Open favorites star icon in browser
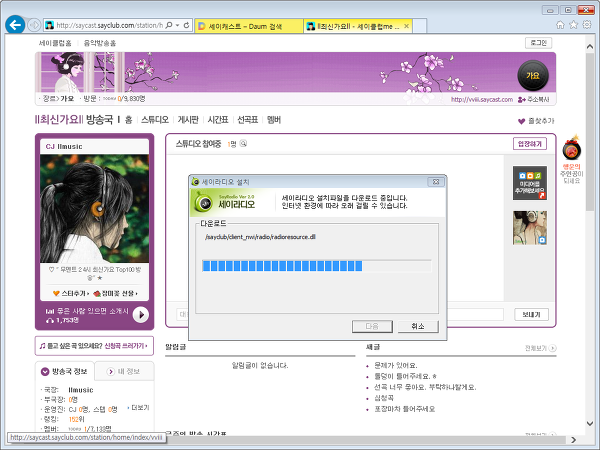Screen dimensions: 600x450 coord(573,25)
